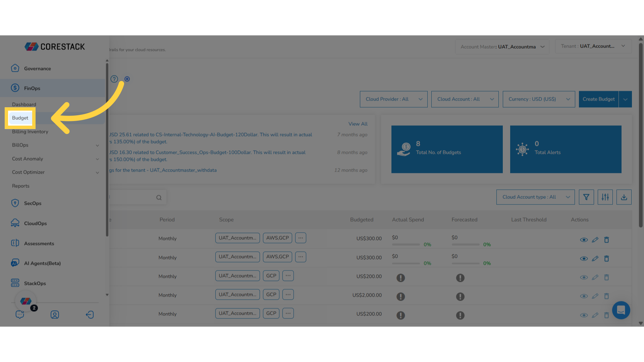
Task: Click Forecasted progress bar in first row
Action: [x=466, y=245]
